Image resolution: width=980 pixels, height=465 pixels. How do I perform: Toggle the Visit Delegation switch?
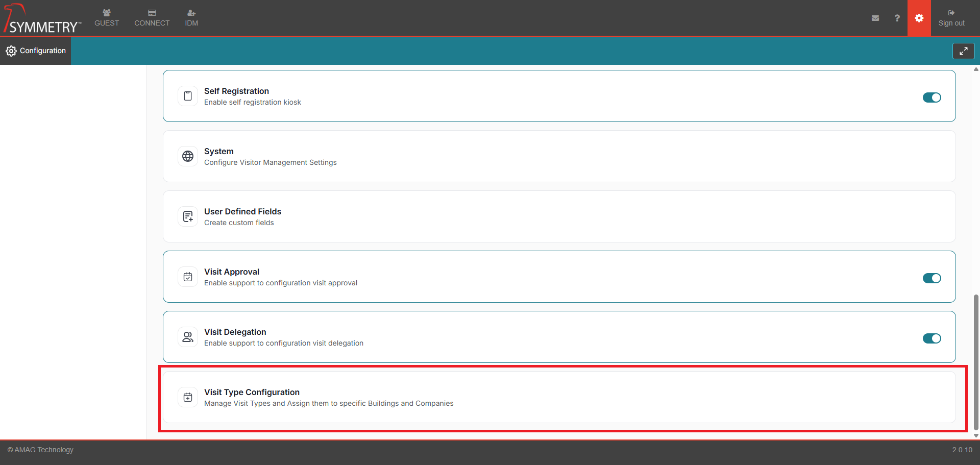point(932,338)
